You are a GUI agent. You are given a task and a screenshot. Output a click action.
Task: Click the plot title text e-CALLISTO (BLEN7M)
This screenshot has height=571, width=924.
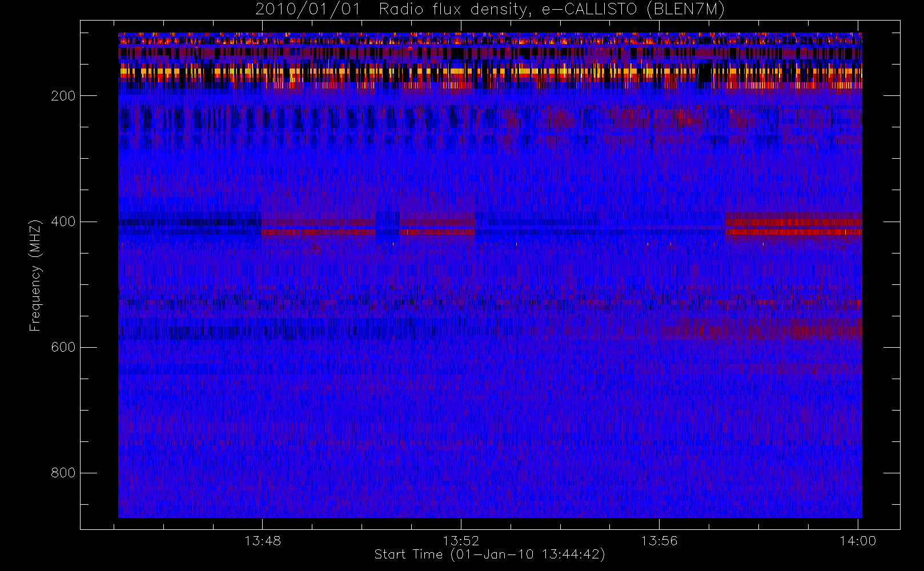[x=633, y=10]
